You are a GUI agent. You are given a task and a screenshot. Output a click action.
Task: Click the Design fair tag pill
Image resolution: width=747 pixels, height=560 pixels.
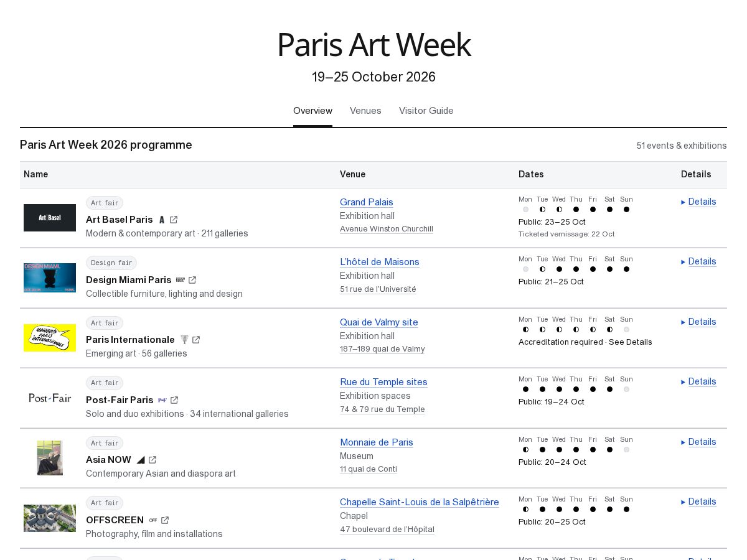[x=111, y=263]
